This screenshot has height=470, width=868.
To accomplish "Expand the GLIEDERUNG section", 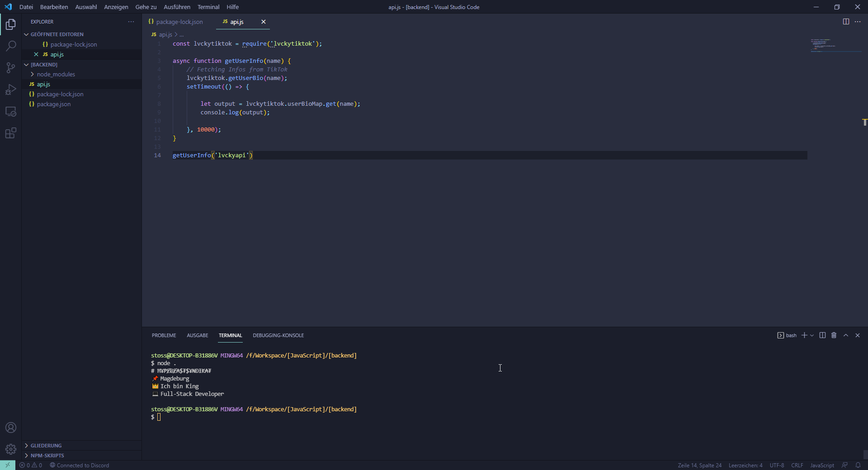I will (x=46, y=446).
